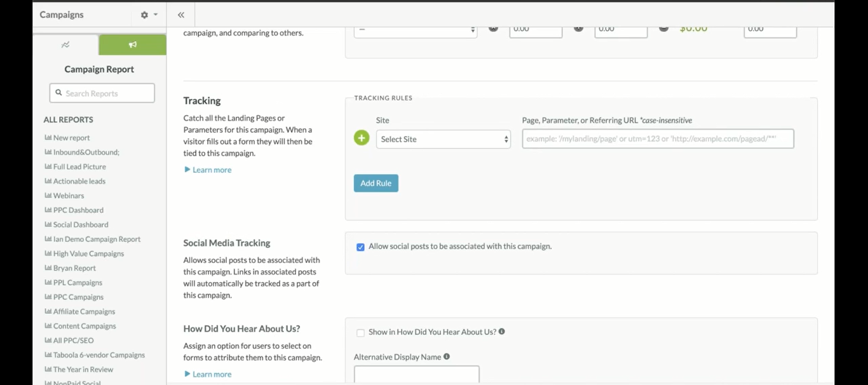Click info icon beside How Did You Hear checkbox
The height and width of the screenshot is (385, 868).
click(x=502, y=332)
